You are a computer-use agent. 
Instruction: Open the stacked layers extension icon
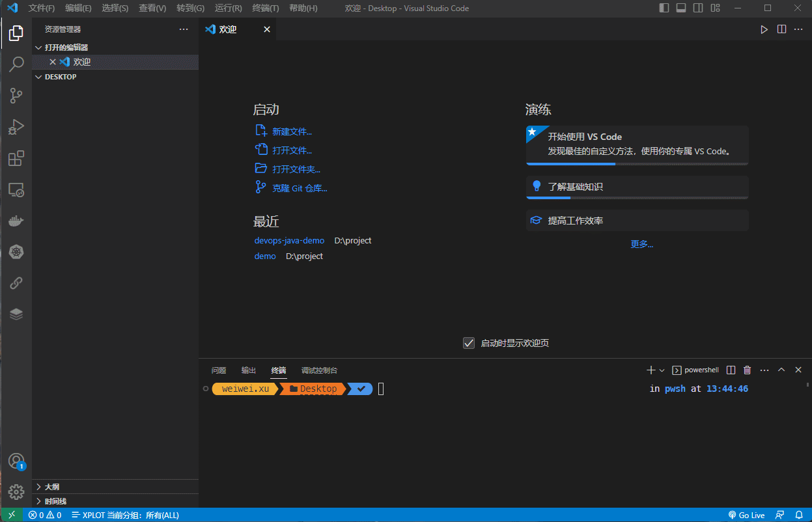16,314
